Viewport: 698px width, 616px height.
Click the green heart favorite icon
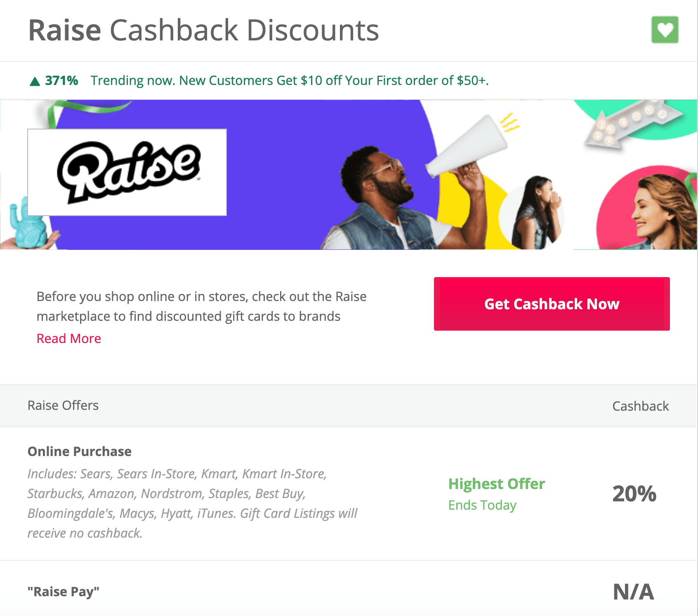pyautogui.click(x=665, y=30)
